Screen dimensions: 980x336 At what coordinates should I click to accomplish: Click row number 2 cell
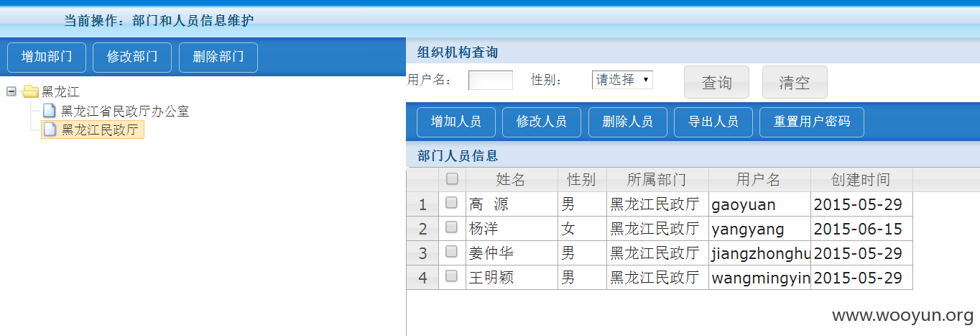point(422,229)
